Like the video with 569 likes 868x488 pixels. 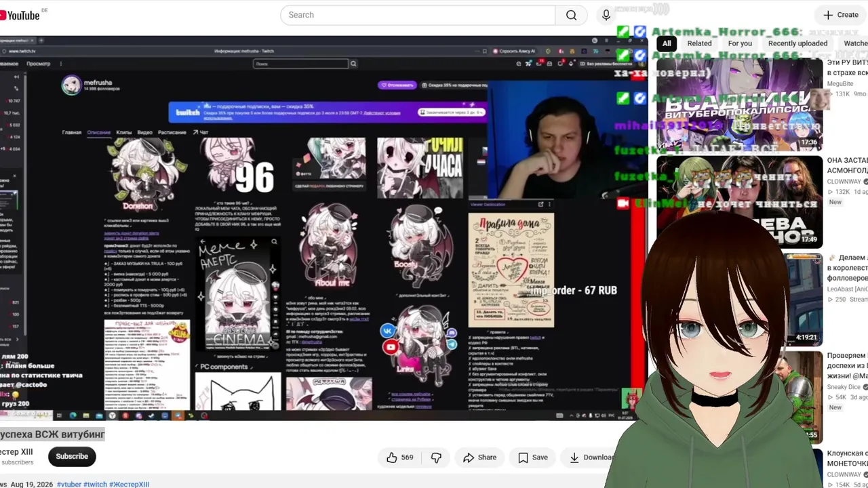click(x=399, y=457)
